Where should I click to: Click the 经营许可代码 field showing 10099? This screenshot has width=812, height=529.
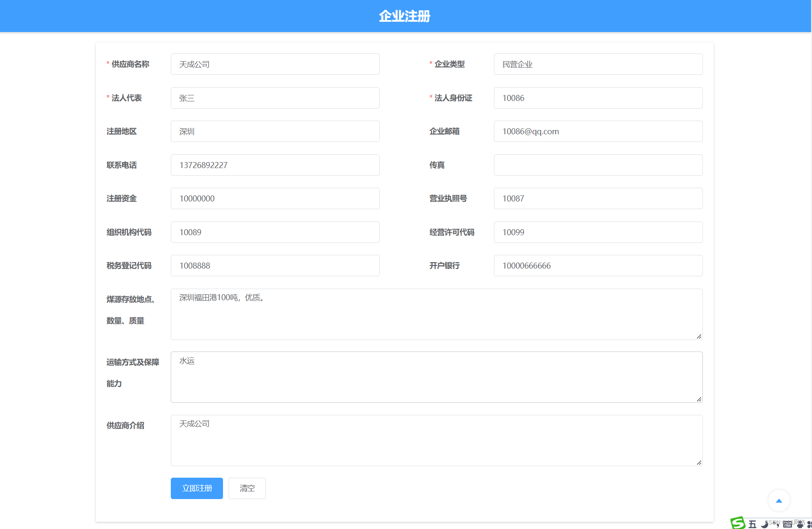(x=598, y=232)
